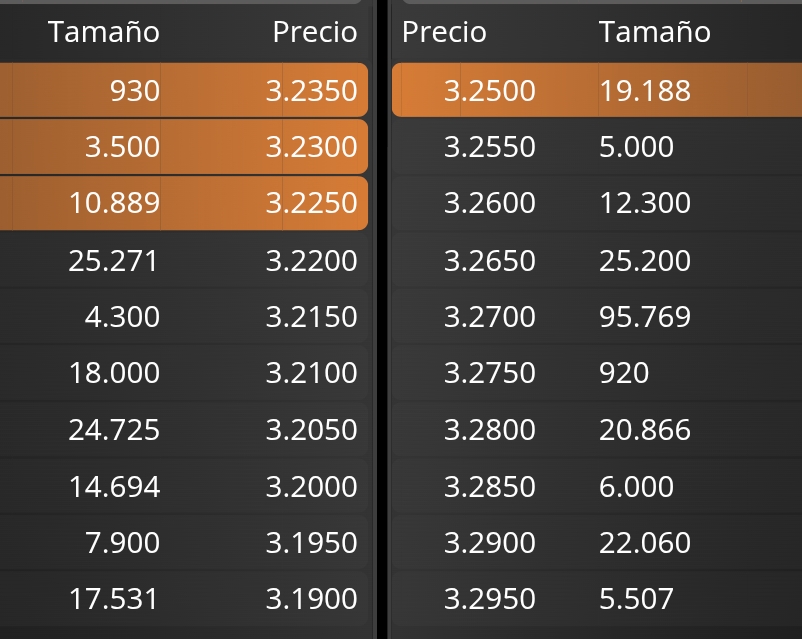Viewport: 802px width, 639px height.
Task: Click the ask-side Precio column header
Action: 444,32
